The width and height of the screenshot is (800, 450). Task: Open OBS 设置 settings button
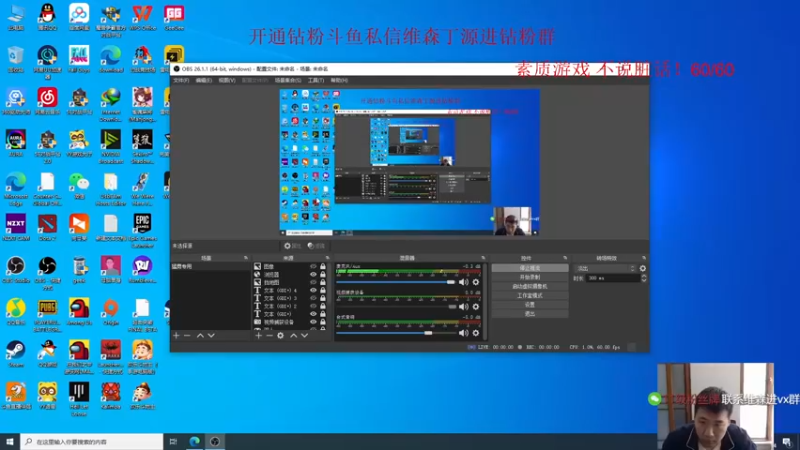(x=530, y=305)
